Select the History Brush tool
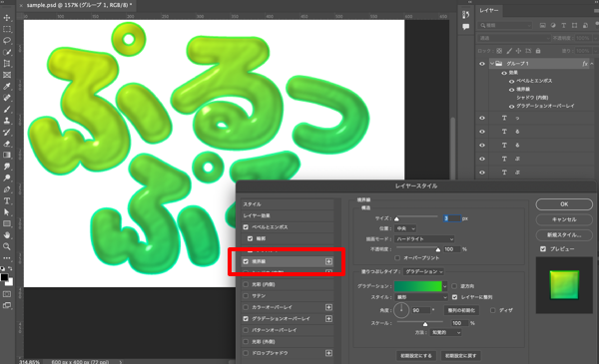599x364 pixels. point(7,132)
